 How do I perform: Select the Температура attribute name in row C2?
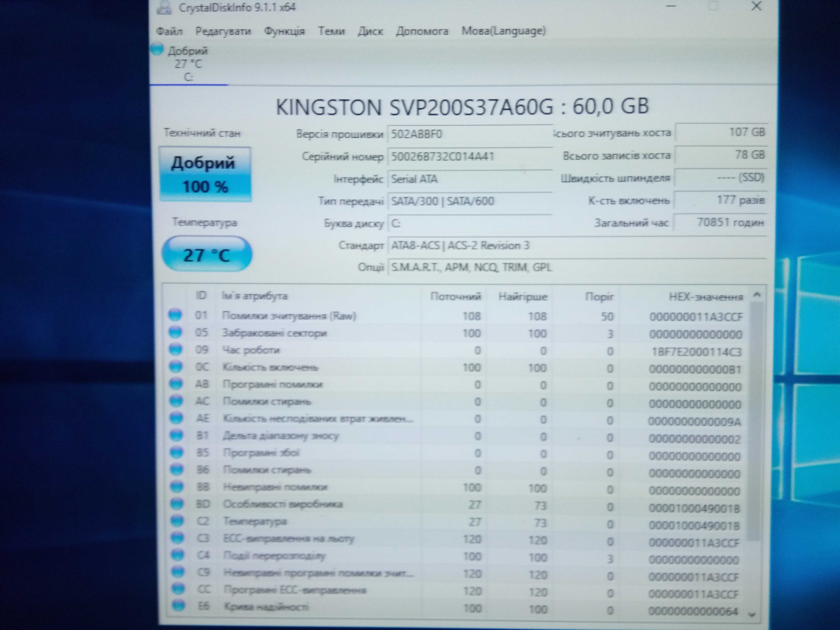point(255,521)
